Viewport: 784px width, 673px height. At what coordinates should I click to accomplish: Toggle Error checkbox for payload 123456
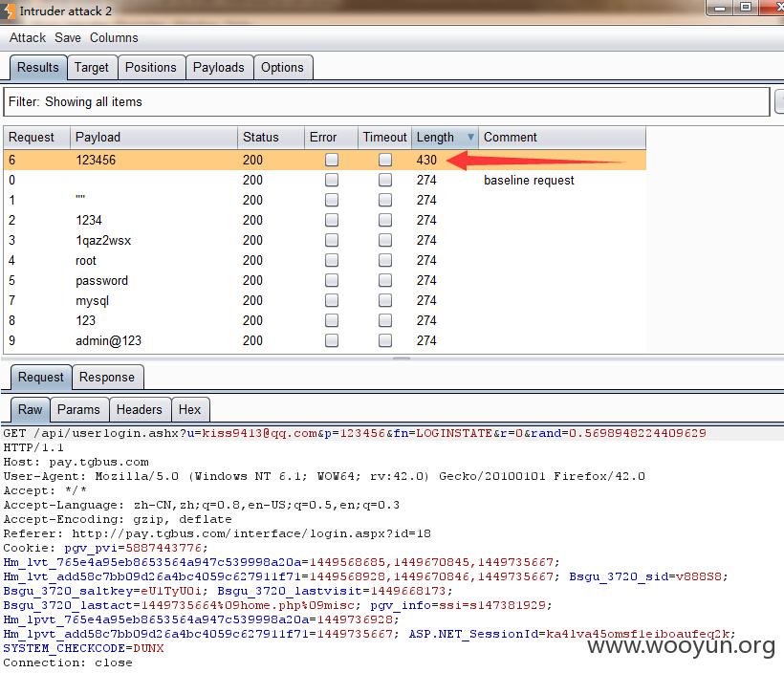(x=332, y=160)
